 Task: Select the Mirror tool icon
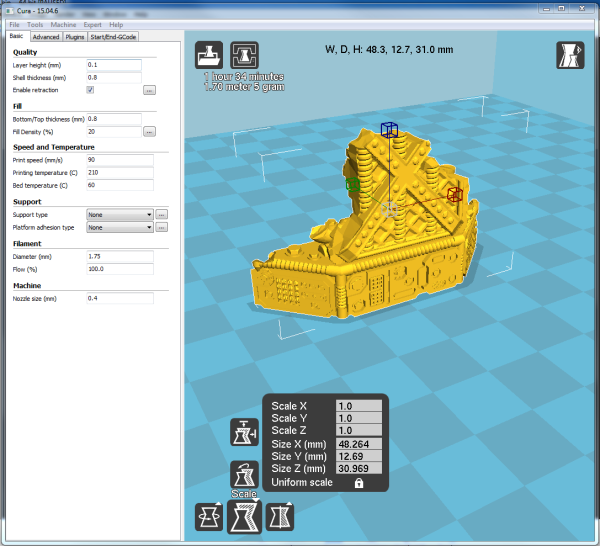click(x=279, y=516)
